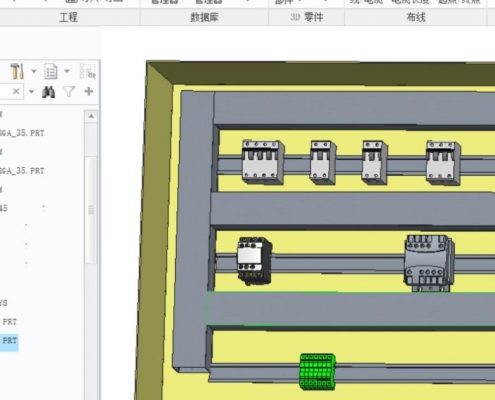Click the funnel filter icon
This screenshot has width=495, height=400.
pyautogui.click(x=69, y=92)
